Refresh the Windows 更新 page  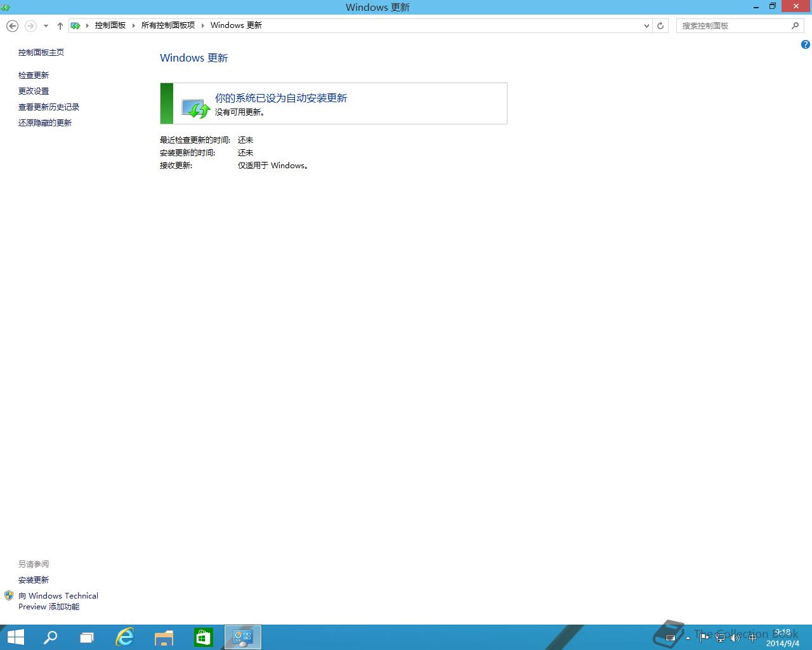coord(660,26)
